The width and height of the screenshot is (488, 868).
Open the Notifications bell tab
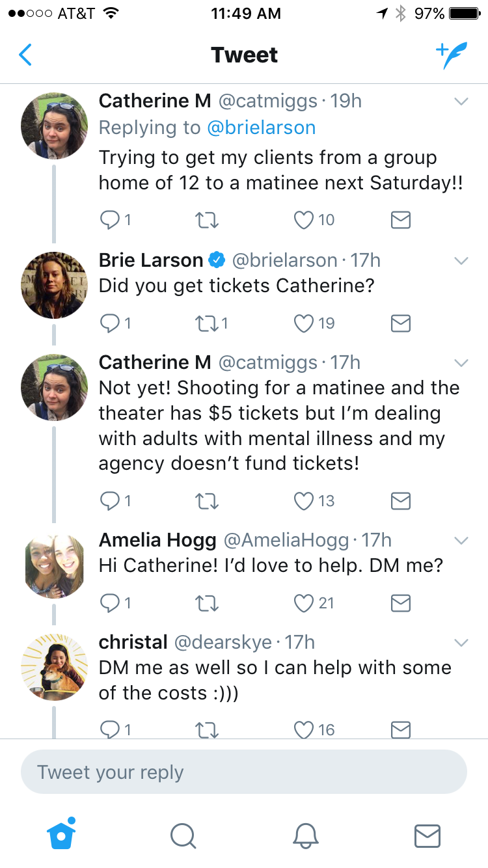305,835
